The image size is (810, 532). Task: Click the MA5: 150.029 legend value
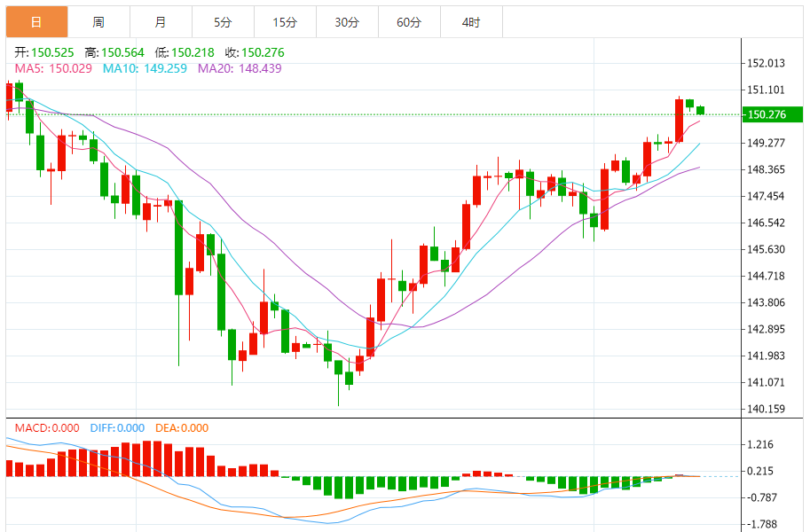click(53, 68)
